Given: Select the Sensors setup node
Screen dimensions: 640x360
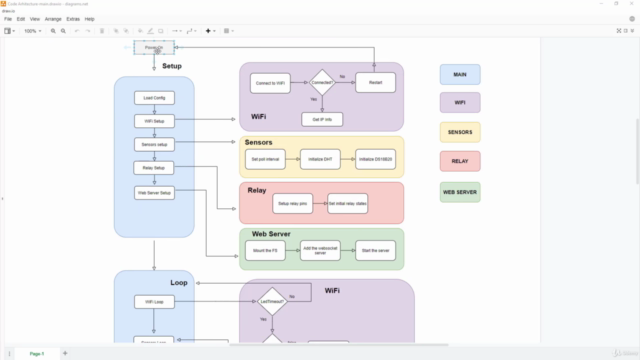Looking at the screenshot, I should click(x=154, y=144).
